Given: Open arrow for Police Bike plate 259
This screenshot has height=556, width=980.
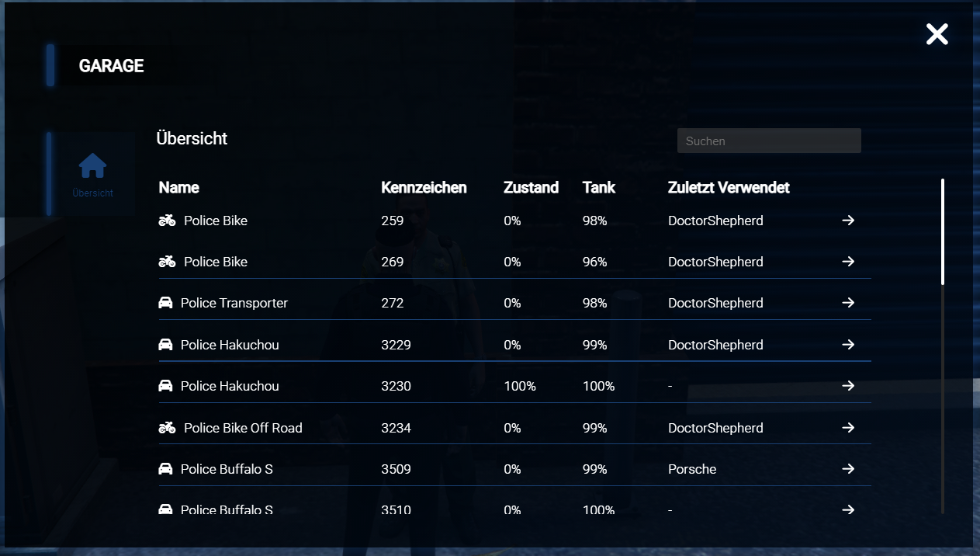Looking at the screenshot, I should click(848, 221).
